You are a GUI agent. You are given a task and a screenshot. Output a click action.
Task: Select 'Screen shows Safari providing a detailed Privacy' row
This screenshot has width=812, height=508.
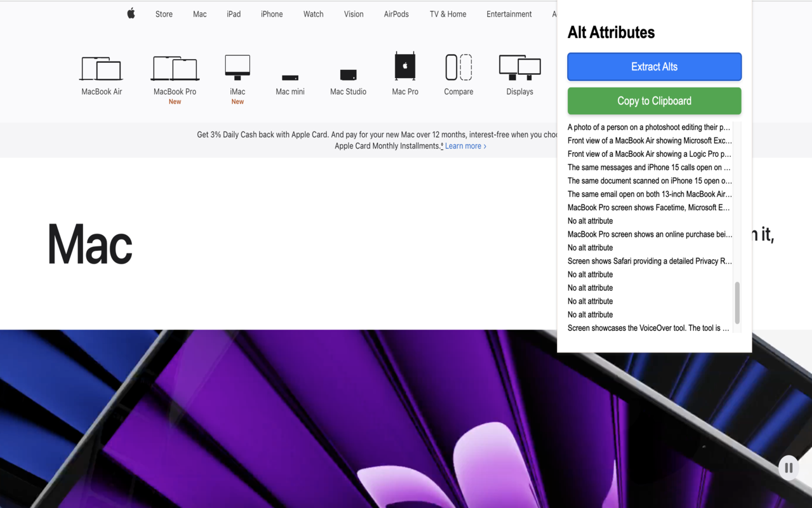[x=650, y=260]
